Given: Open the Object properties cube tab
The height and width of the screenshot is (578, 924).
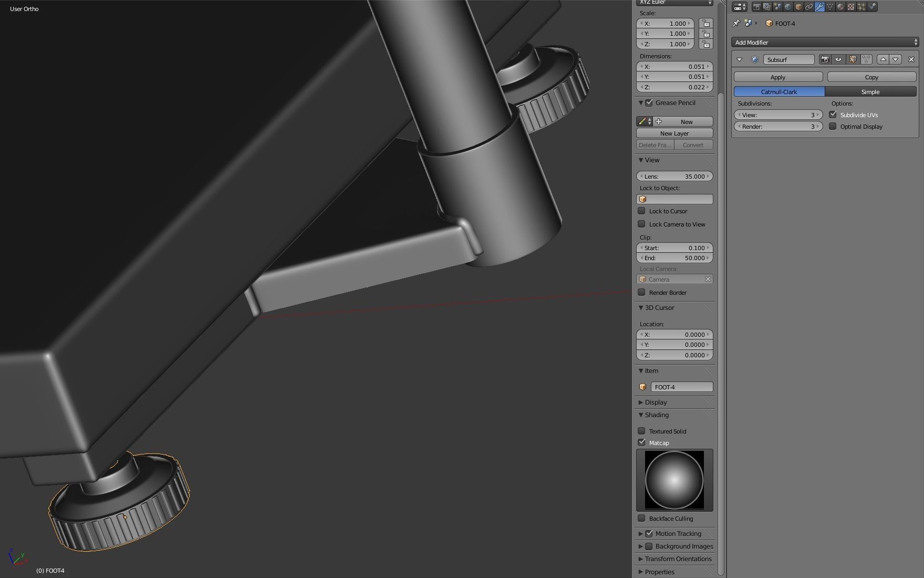Looking at the screenshot, I should pos(798,7).
